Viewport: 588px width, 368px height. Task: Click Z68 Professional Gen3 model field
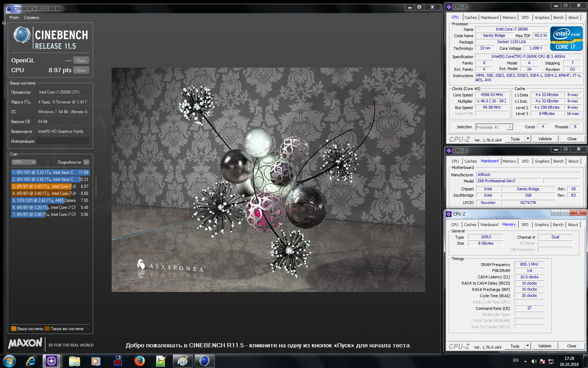[x=509, y=181]
